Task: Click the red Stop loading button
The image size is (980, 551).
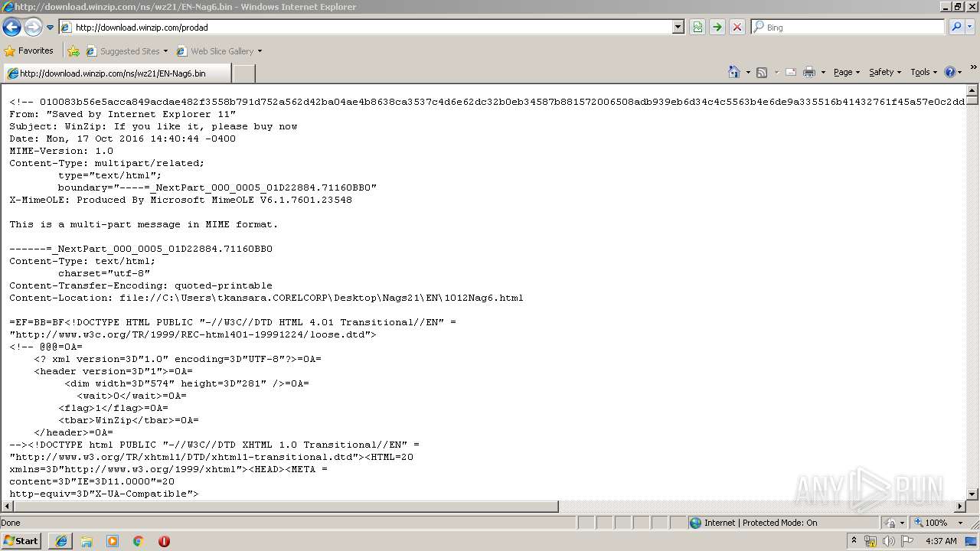Action: click(x=737, y=28)
